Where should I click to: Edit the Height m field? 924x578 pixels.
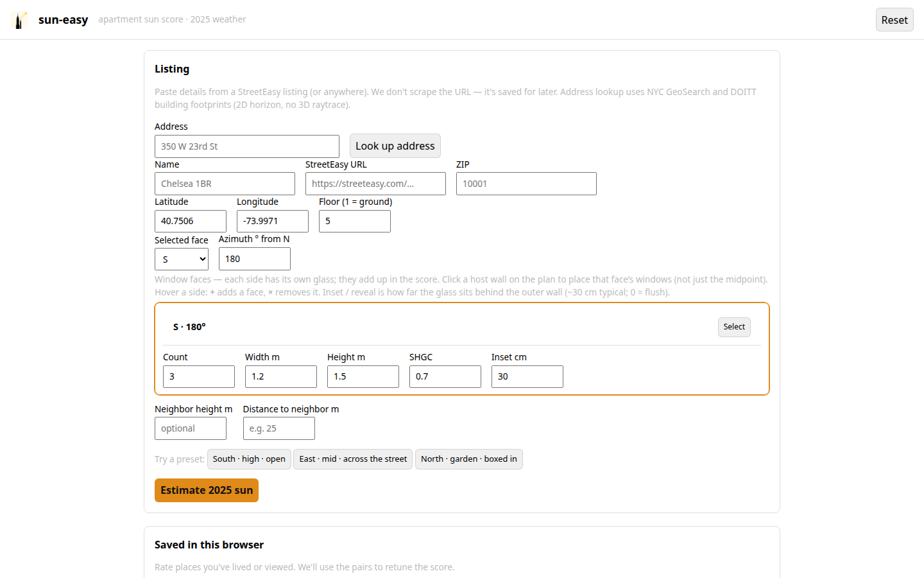click(x=363, y=376)
